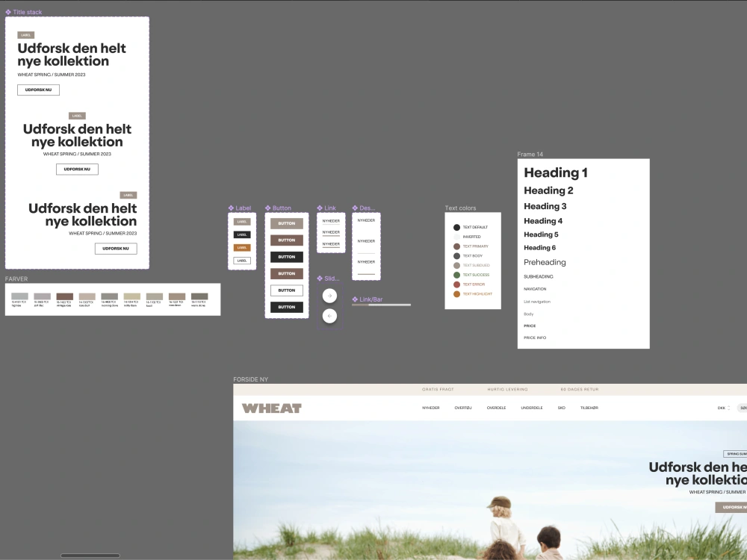Click the hero photo of children on dunes
Viewport: 747px width, 560px height.
pyautogui.click(x=490, y=490)
